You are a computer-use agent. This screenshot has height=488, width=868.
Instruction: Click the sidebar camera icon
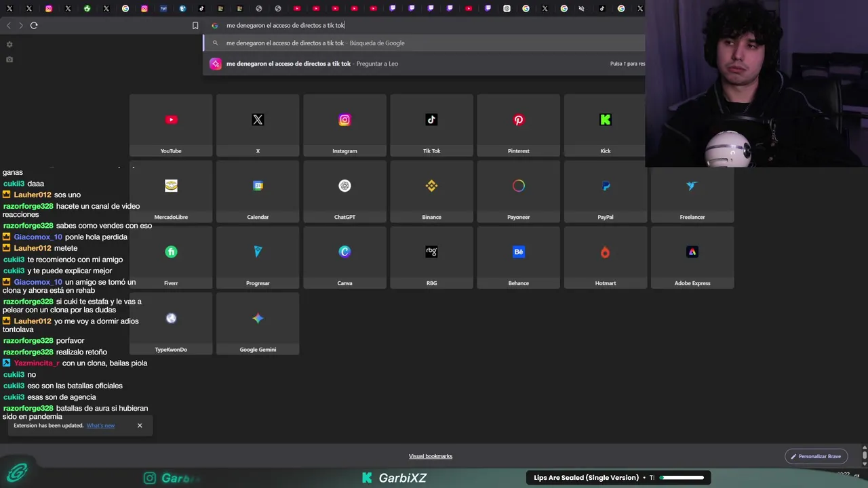pos(9,60)
